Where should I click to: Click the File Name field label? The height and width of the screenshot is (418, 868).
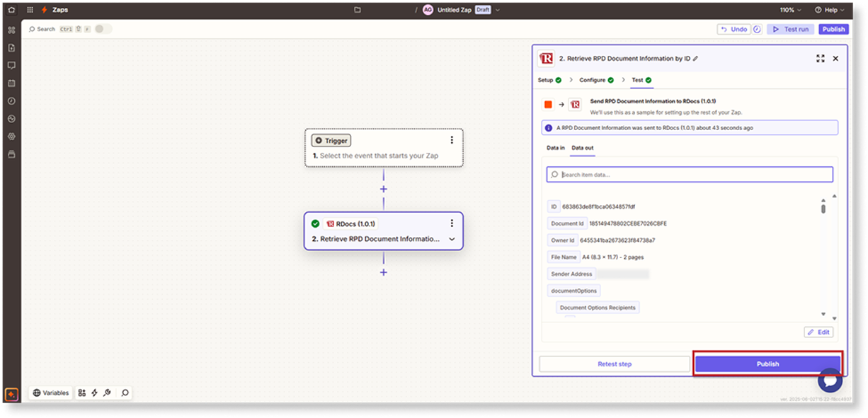pyautogui.click(x=564, y=257)
